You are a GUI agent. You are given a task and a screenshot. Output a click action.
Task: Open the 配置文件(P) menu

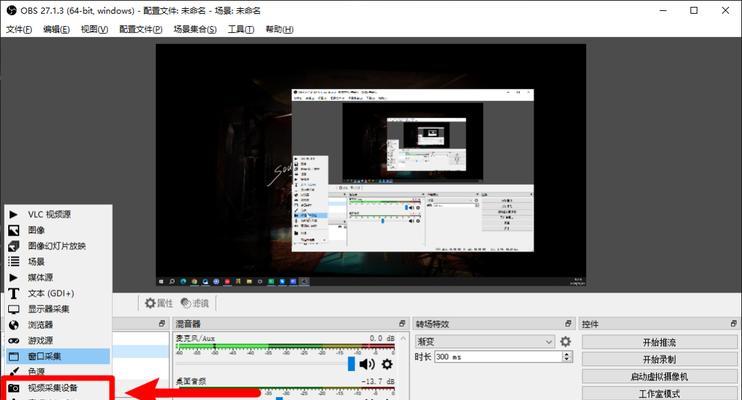click(141, 29)
